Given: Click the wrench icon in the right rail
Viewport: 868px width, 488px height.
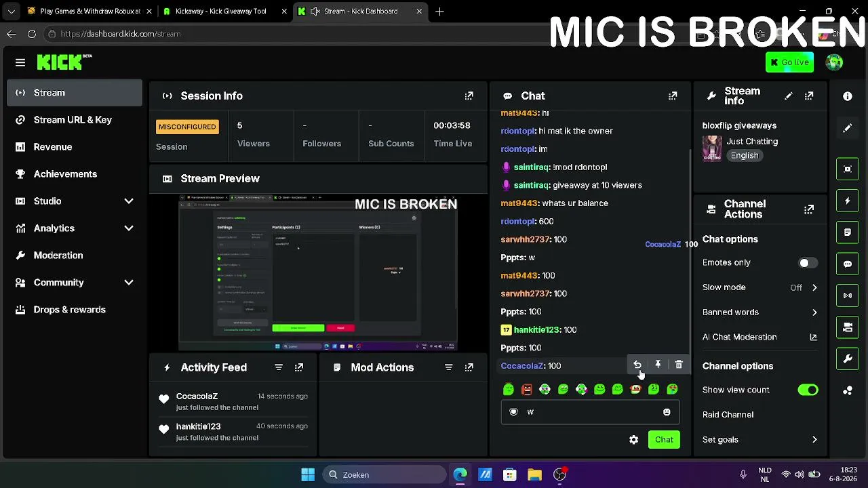Looking at the screenshot, I should tap(848, 359).
